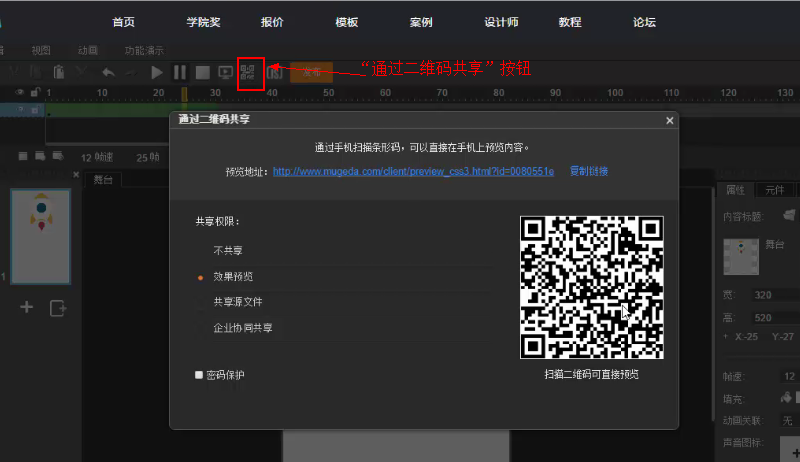Screen dimensions: 800x462
Task: Edit the 高 height field showing 520
Action: point(774,318)
